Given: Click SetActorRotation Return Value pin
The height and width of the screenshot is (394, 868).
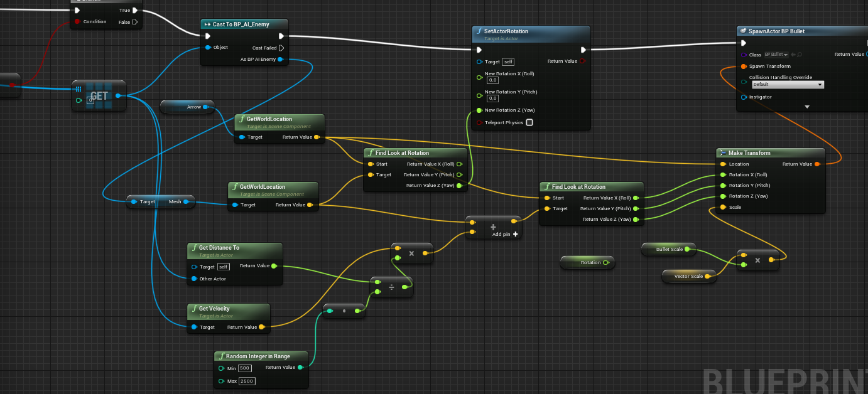Looking at the screenshot, I should click(x=582, y=61).
